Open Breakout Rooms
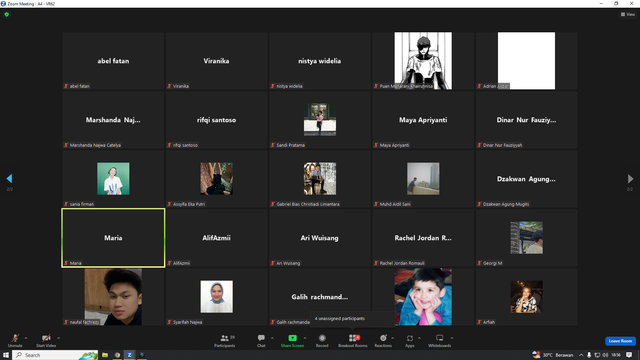 pyautogui.click(x=353, y=340)
